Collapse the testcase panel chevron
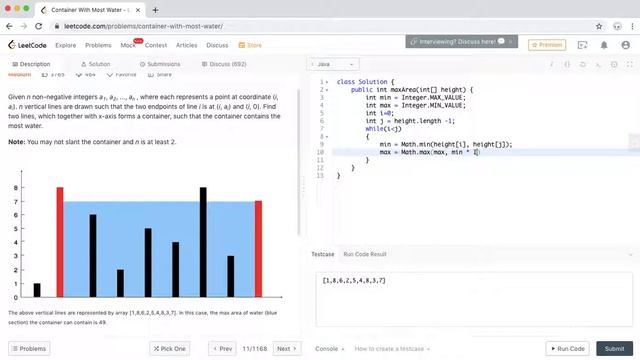Screen dimensions: 640x360 630,254
